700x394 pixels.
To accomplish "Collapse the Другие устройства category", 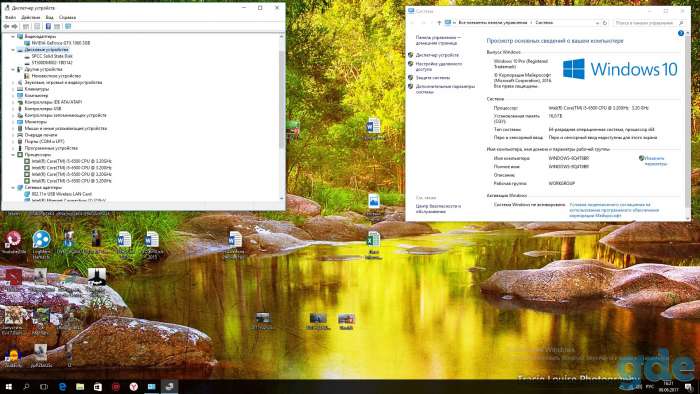I will 13,69.
